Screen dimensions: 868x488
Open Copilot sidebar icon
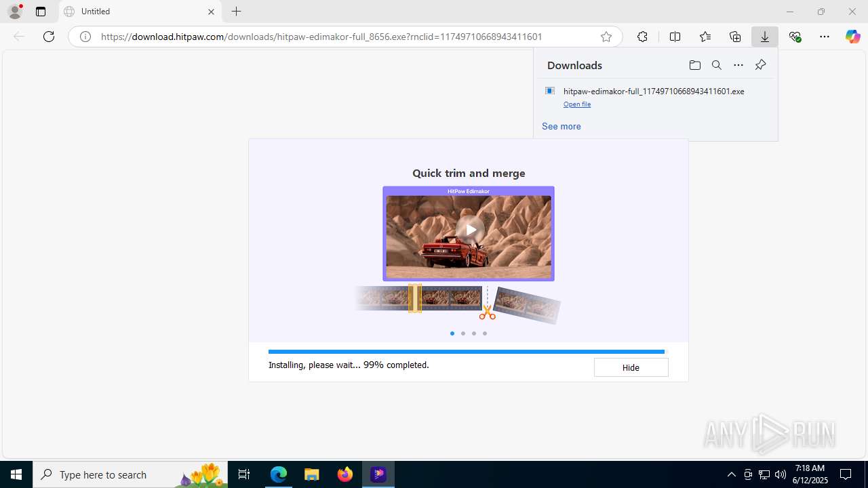(853, 37)
